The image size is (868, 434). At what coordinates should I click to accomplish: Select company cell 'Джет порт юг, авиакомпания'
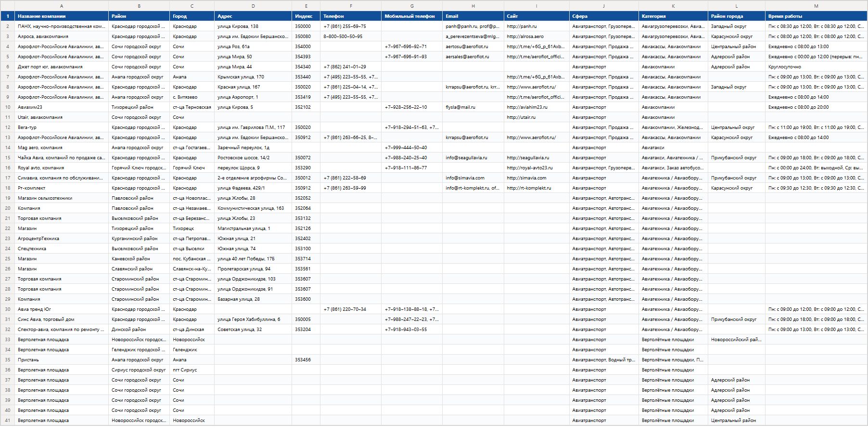(x=62, y=66)
